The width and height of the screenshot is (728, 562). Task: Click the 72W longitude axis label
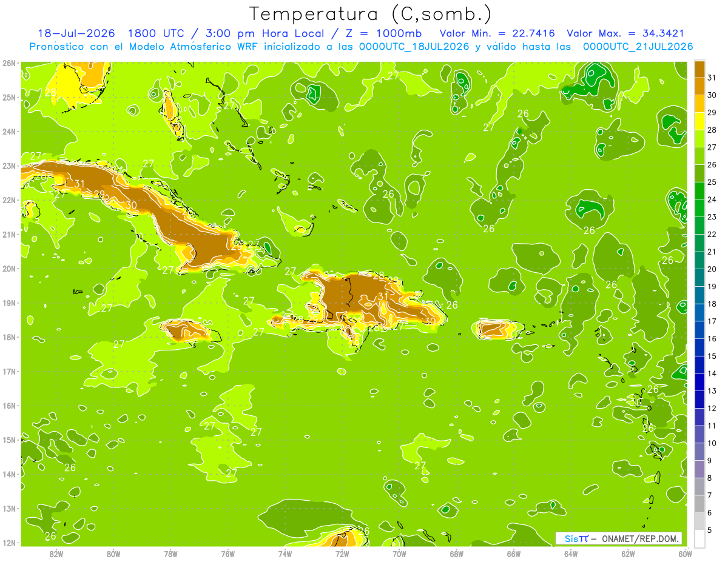342,554
